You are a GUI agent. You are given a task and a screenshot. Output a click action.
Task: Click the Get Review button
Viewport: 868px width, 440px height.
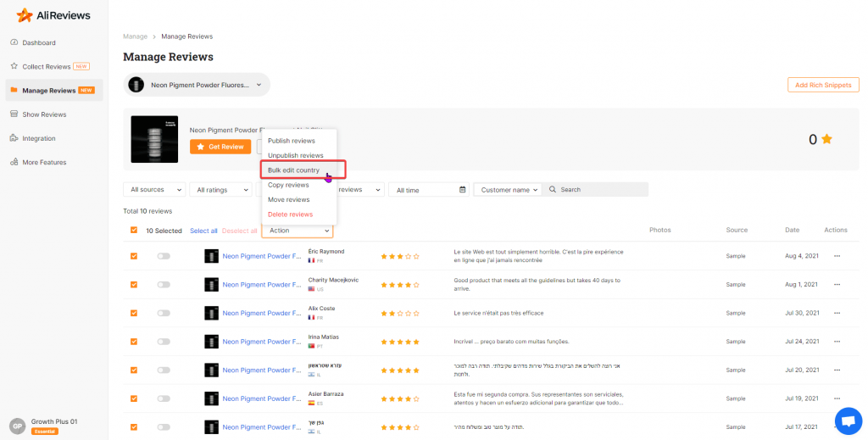pyautogui.click(x=220, y=147)
